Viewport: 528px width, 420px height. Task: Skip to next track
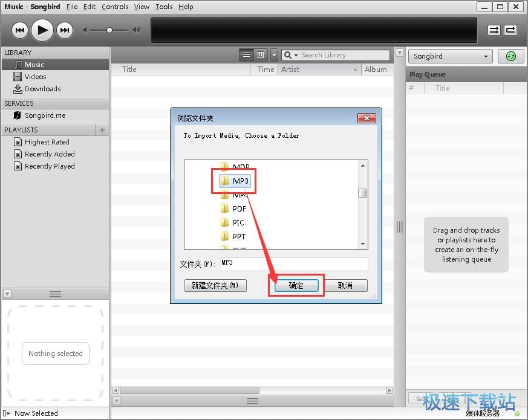(x=64, y=30)
